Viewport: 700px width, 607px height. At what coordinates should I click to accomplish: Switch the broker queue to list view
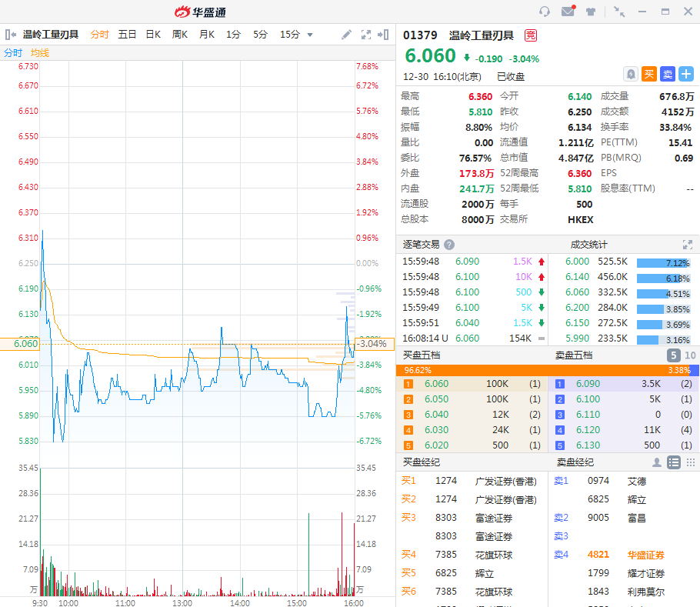674,462
